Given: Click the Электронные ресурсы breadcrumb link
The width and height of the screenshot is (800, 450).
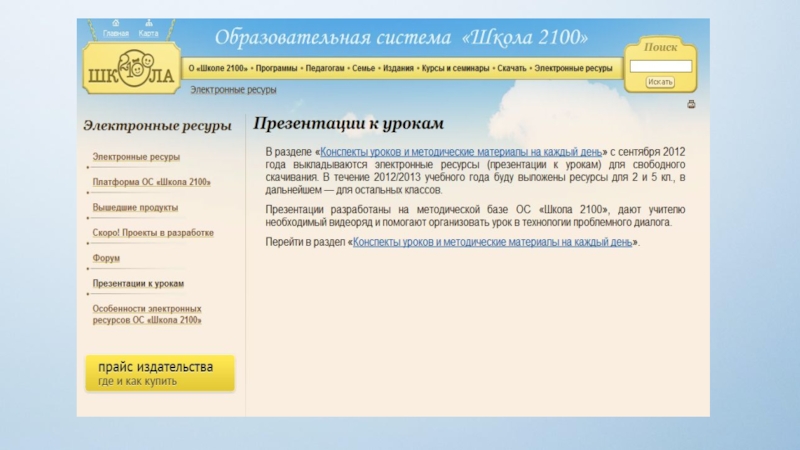Looking at the screenshot, I should pos(233,90).
